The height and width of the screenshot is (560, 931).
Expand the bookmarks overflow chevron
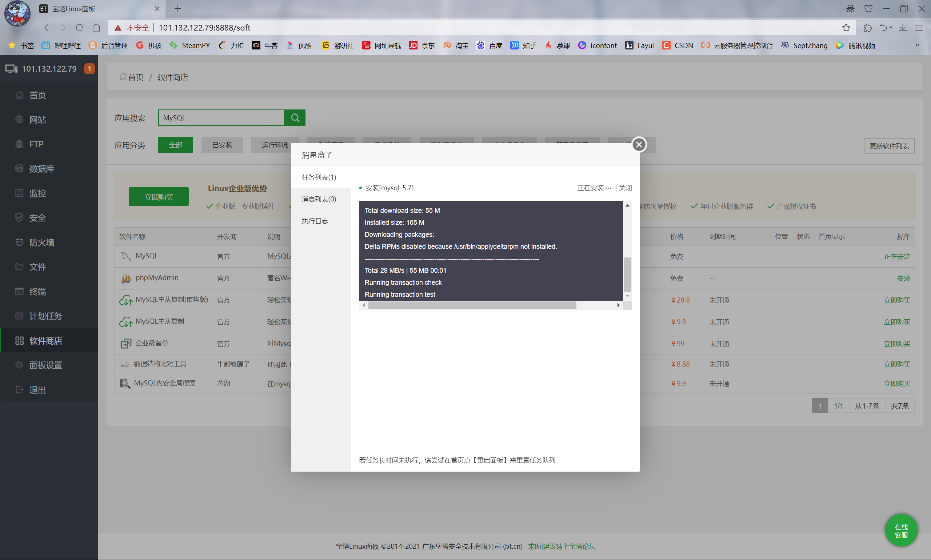pos(917,45)
